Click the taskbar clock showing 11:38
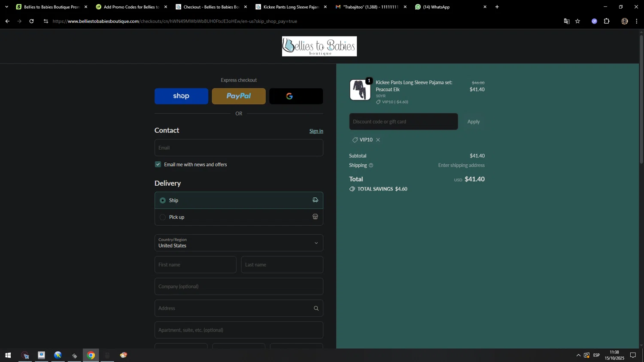The height and width of the screenshot is (362, 644). tap(614, 355)
